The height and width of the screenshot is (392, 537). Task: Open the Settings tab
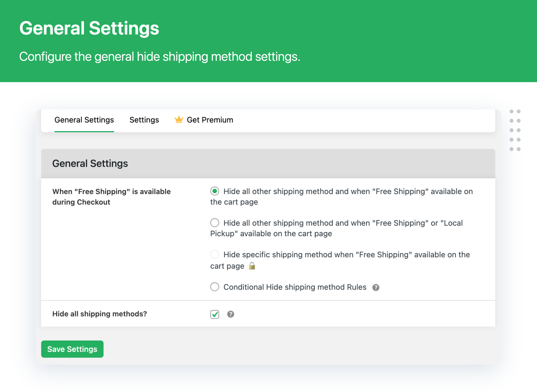point(144,120)
